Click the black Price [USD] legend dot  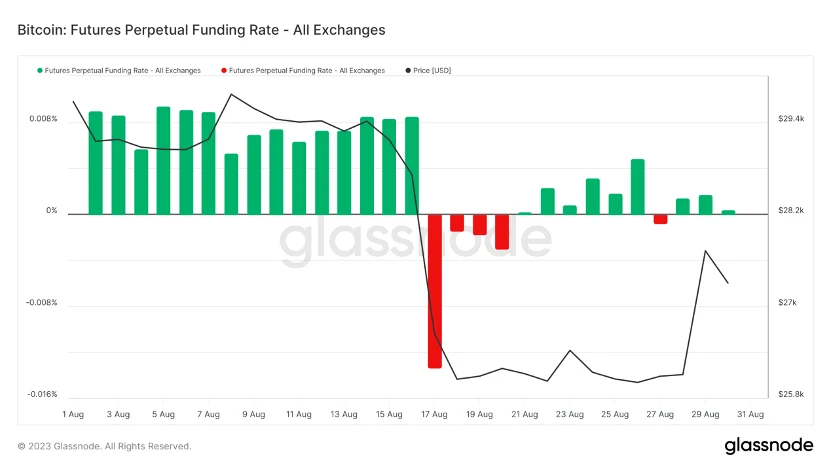(408, 71)
